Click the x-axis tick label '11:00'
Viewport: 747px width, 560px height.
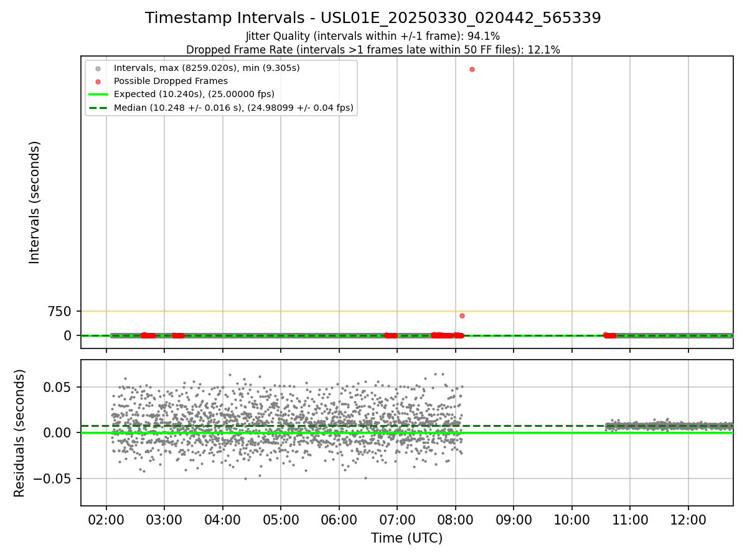pos(630,520)
